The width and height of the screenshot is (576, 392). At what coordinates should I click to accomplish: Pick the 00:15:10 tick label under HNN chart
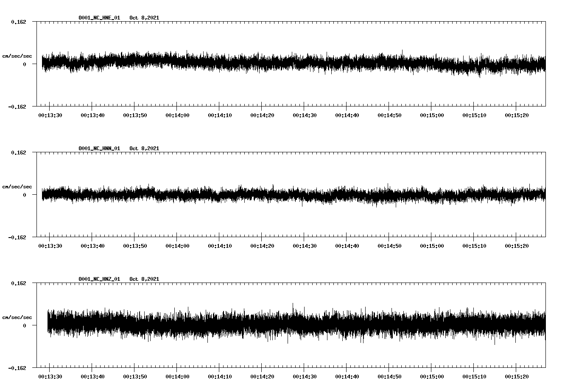point(474,246)
